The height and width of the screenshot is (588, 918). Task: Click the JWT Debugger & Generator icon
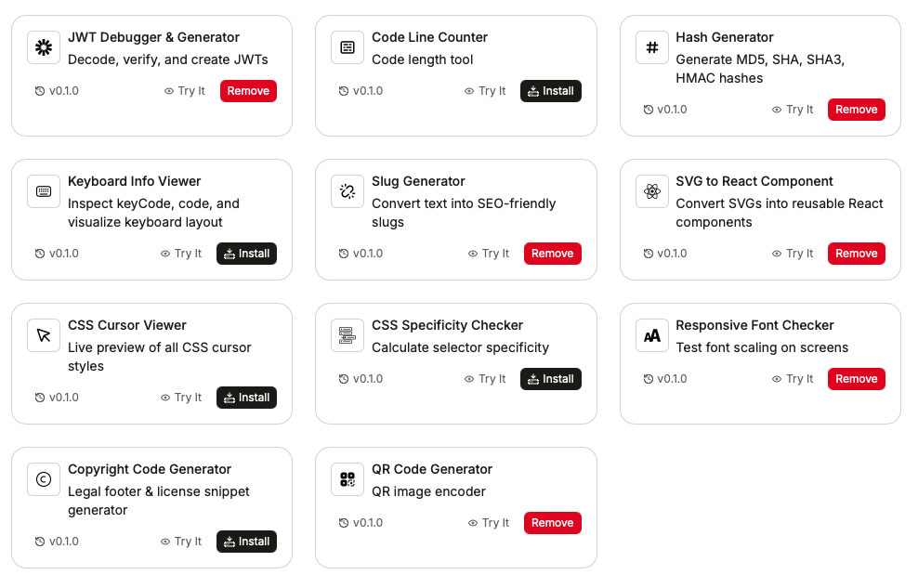[x=43, y=47]
